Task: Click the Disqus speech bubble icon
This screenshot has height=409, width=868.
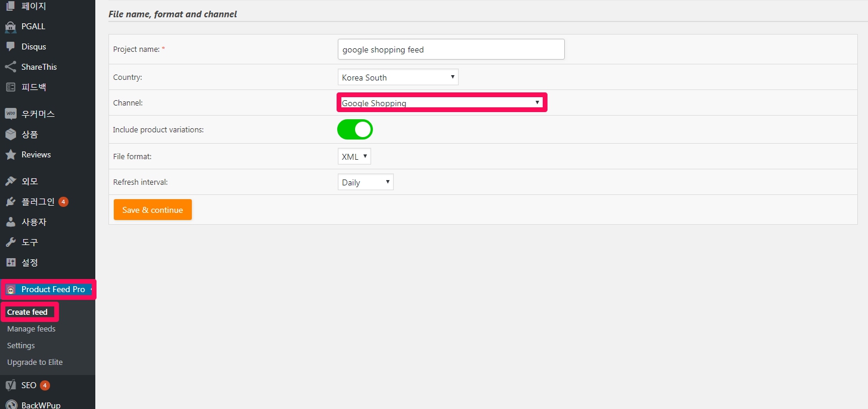Action: click(10, 47)
